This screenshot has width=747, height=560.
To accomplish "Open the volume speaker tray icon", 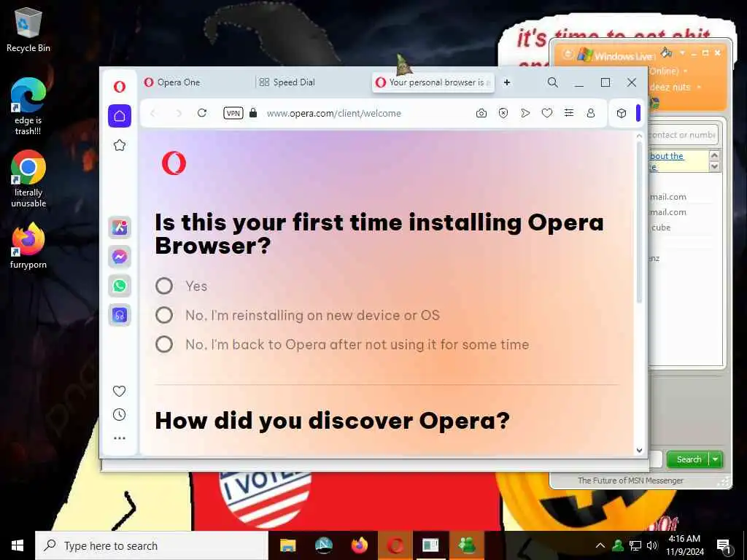I will (651, 545).
